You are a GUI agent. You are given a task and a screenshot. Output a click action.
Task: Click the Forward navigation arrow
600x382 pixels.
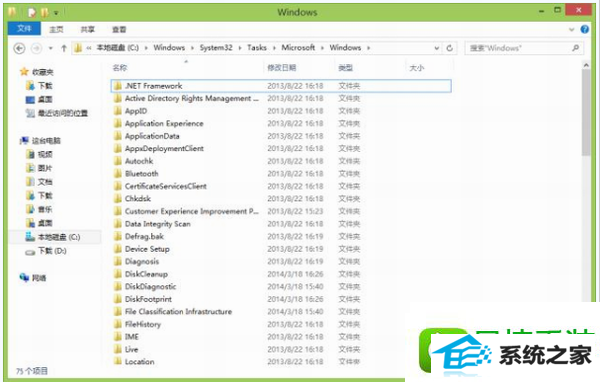click(x=36, y=48)
